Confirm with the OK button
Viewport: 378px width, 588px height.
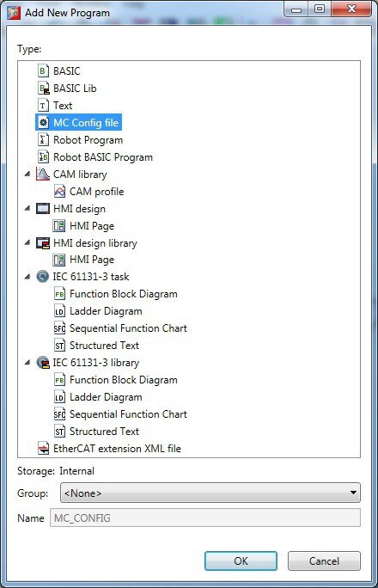[x=241, y=561]
